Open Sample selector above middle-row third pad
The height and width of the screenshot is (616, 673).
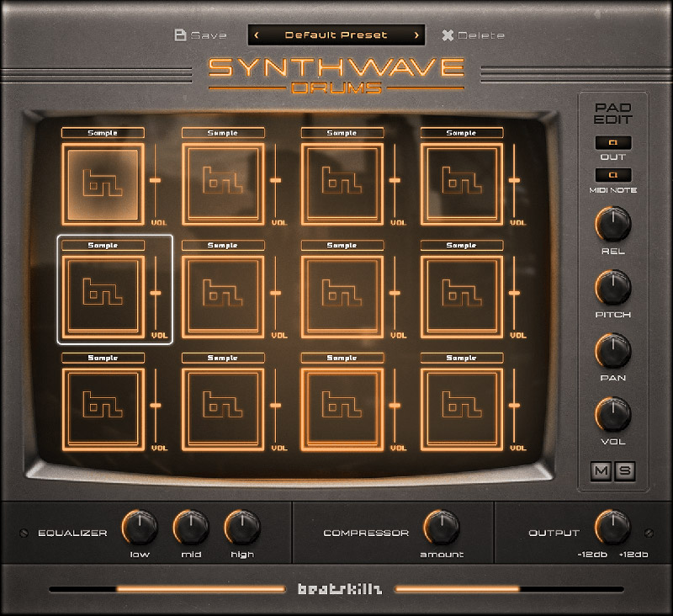[x=342, y=245]
